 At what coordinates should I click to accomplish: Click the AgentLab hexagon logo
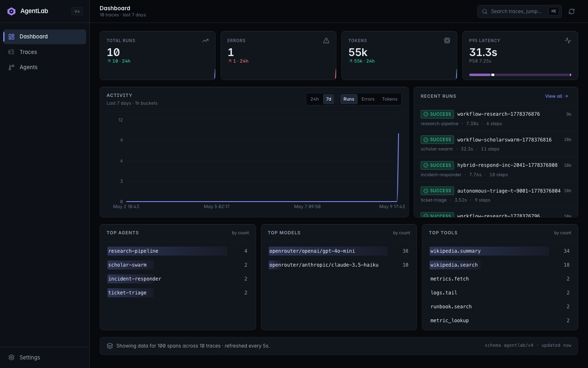(x=11, y=11)
